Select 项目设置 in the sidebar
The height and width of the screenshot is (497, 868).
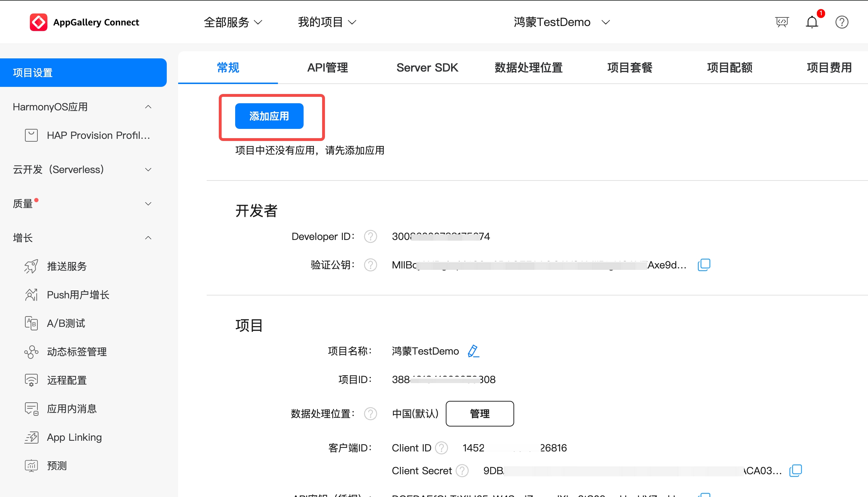(x=83, y=73)
